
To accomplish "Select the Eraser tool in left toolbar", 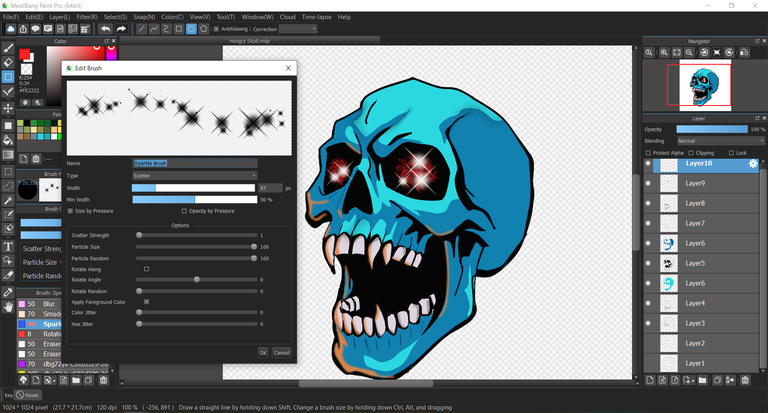I will pos(8,62).
